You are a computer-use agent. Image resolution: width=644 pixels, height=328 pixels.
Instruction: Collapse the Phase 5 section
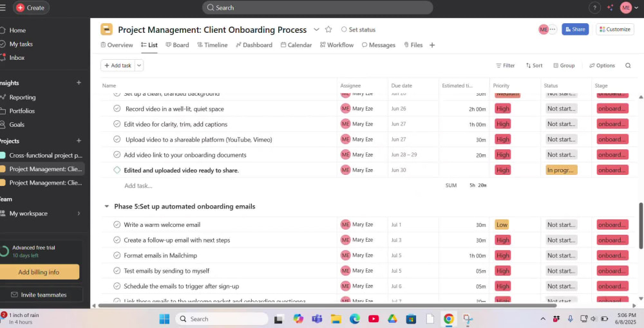tap(107, 206)
